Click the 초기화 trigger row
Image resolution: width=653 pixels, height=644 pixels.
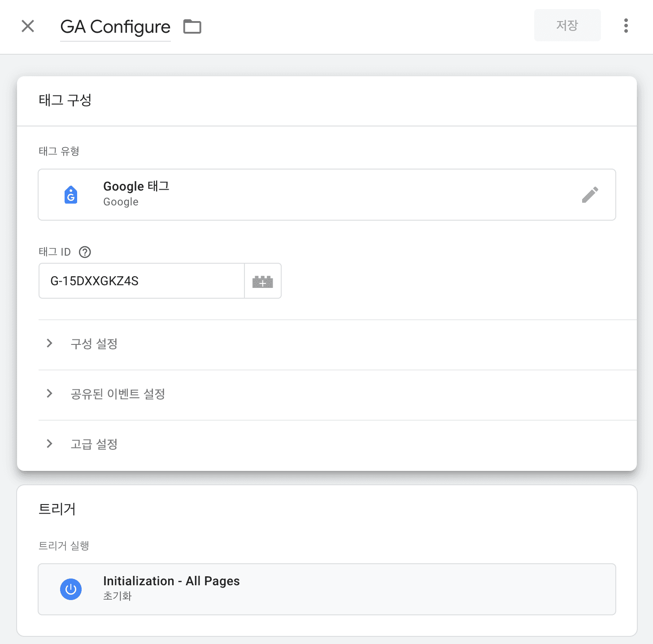(x=118, y=596)
